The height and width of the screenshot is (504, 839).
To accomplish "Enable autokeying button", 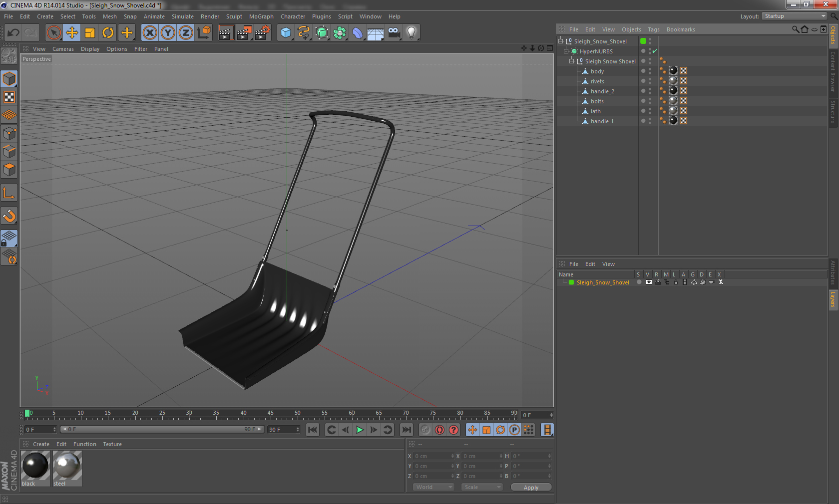I will pyautogui.click(x=439, y=430).
